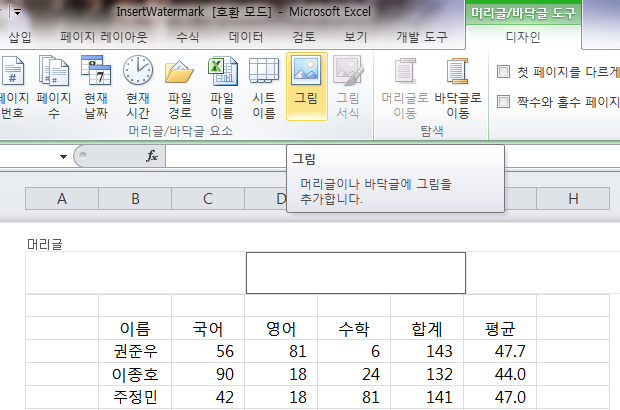Screen dimensions: 620x410
Task: Go to header (머리글로 이동)
Action: click(x=405, y=87)
